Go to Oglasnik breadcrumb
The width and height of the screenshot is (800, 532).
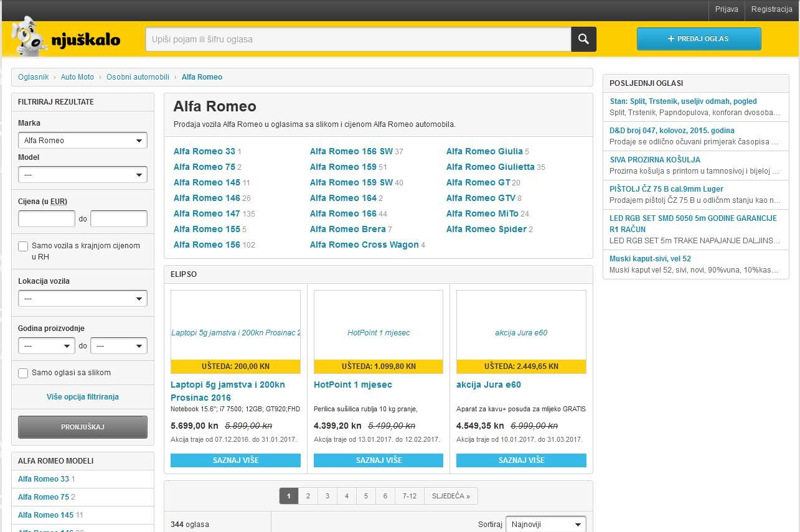33,77
